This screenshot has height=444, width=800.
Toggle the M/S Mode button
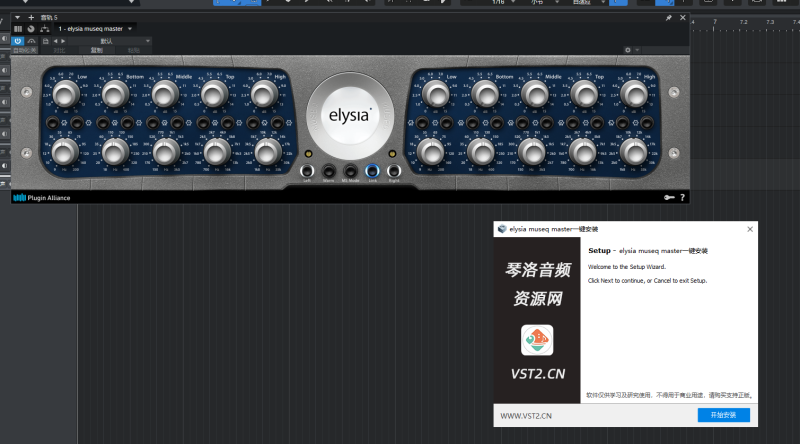350,172
